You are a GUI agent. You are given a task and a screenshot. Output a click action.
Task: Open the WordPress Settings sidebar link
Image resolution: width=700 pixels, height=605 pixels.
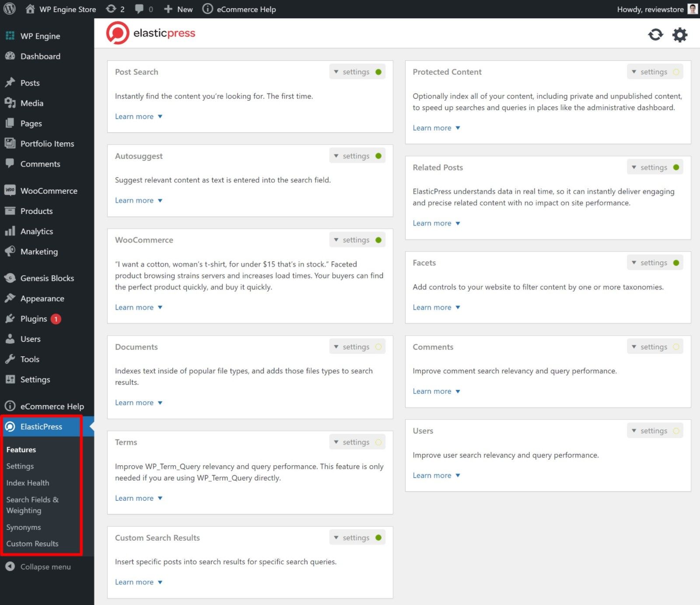tap(35, 380)
